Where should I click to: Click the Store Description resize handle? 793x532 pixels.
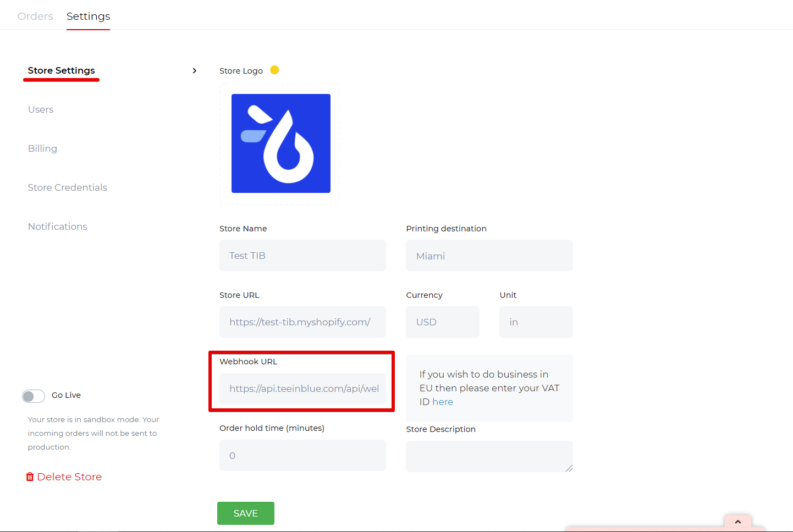pos(569,468)
